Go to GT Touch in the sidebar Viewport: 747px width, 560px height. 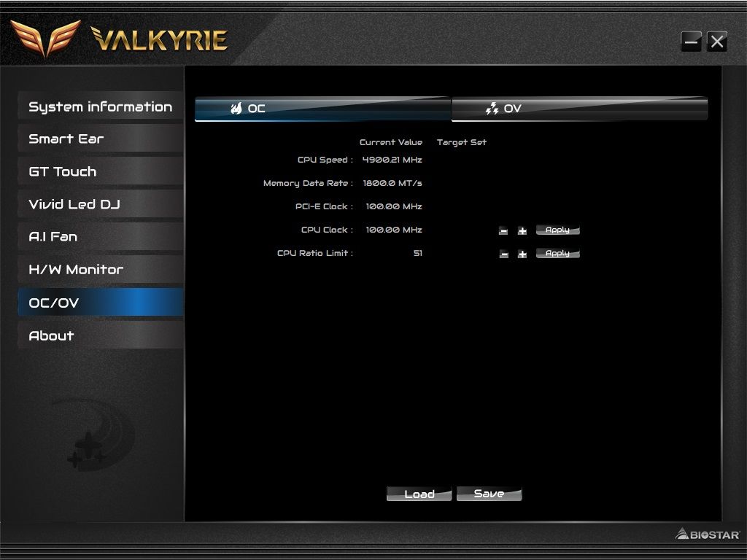click(x=101, y=171)
